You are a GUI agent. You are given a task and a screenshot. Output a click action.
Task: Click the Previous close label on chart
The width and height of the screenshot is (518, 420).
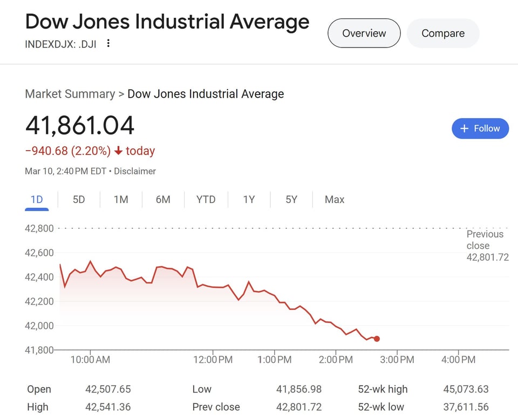pyautogui.click(x=485, y=240)
